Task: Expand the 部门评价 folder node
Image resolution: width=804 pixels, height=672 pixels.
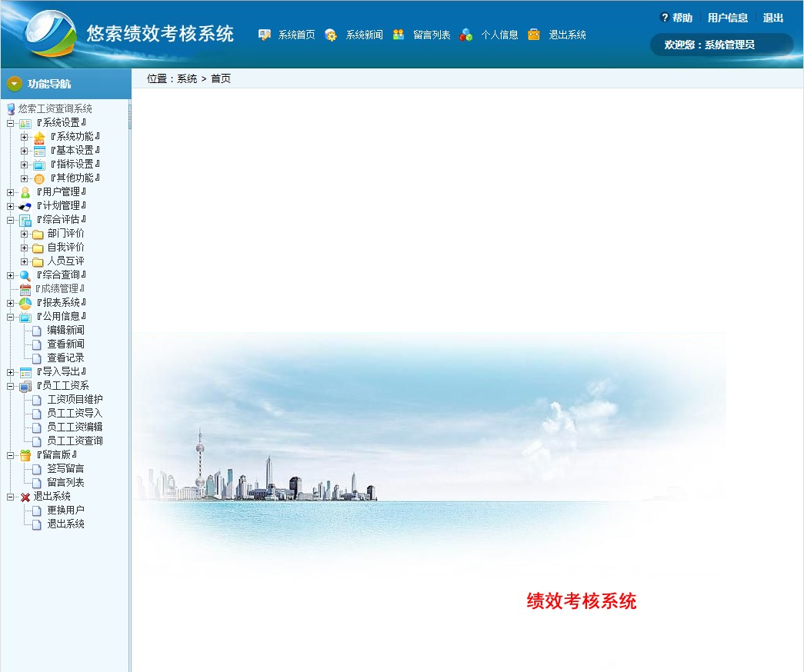Action: tap(24, 234)
